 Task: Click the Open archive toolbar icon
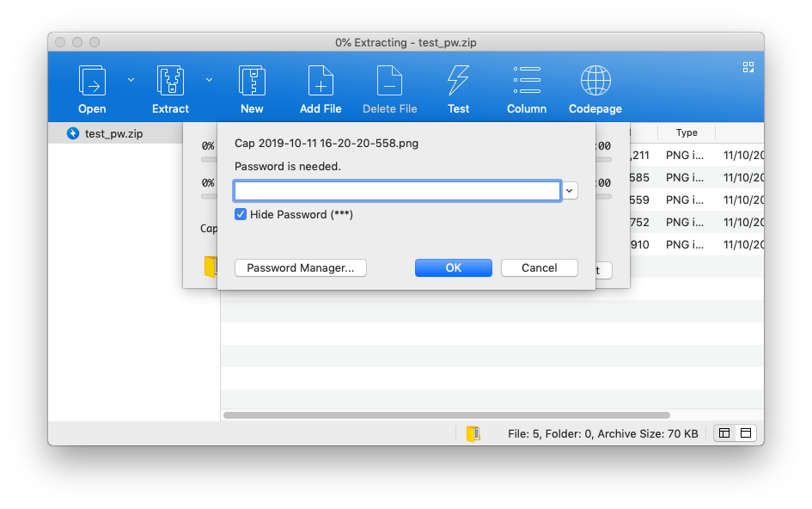[x=92, y=81]
